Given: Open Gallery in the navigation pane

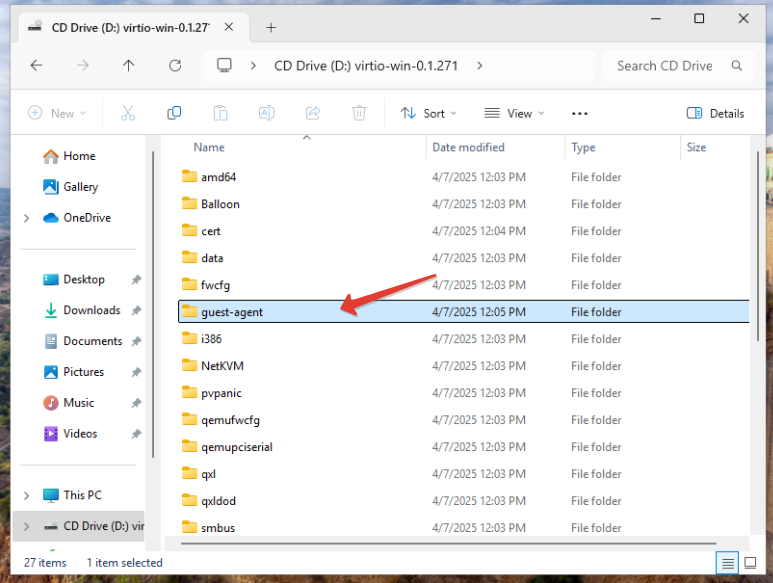Looking at the screenshot, I should tap(70, 187).
